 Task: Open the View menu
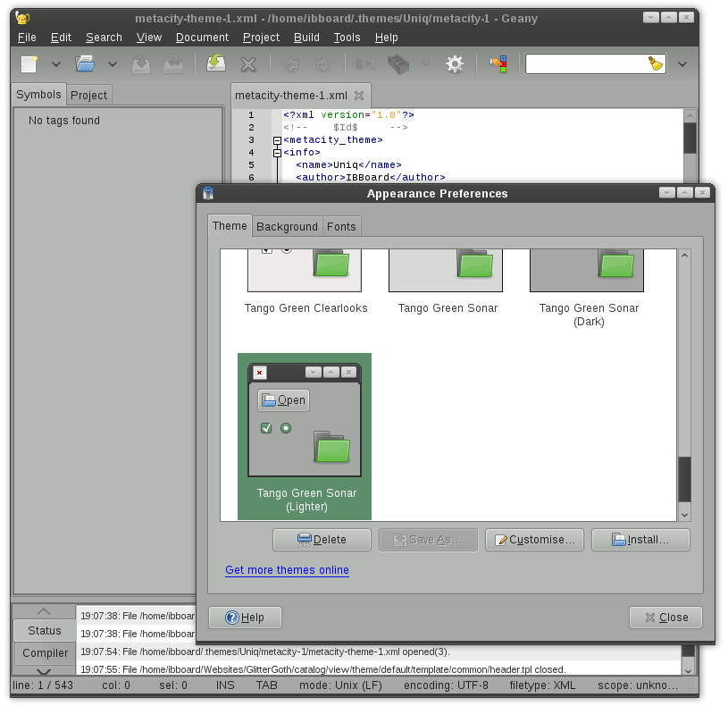click(149, 38)
